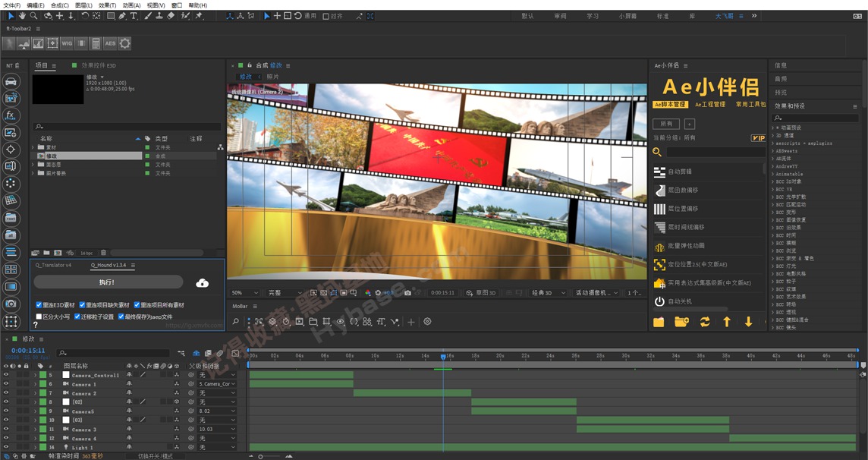This screenshot has width=868, height=460.
Task: Open the 动画(A) menu
Action: tap(131, 5)
